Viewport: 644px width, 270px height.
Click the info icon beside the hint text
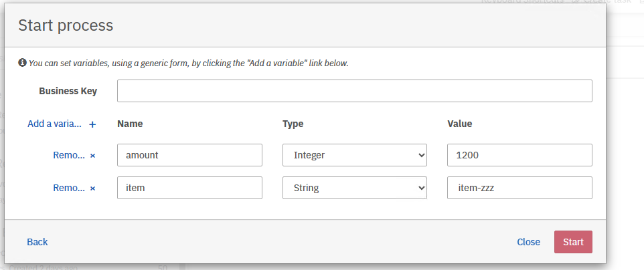22,63
